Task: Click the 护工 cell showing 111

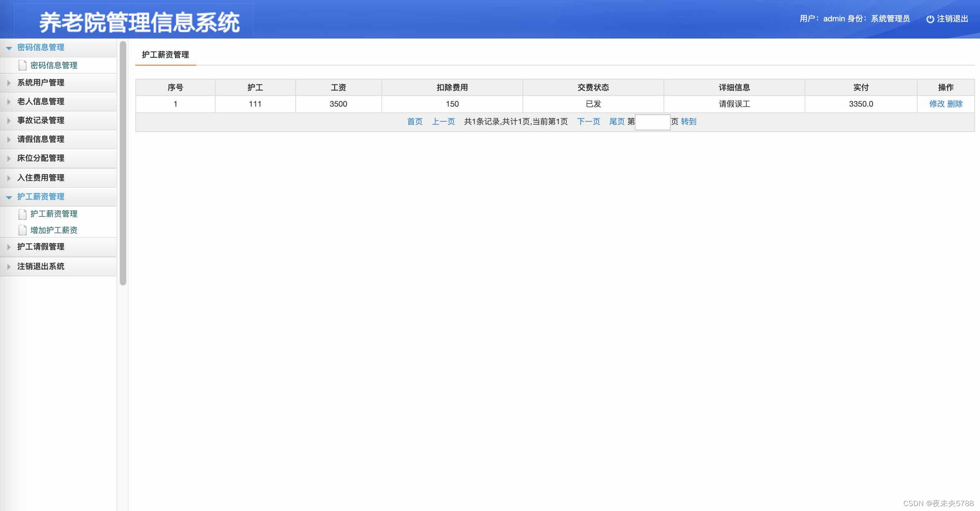Action: pyautogui.click(x=255, y=104)
